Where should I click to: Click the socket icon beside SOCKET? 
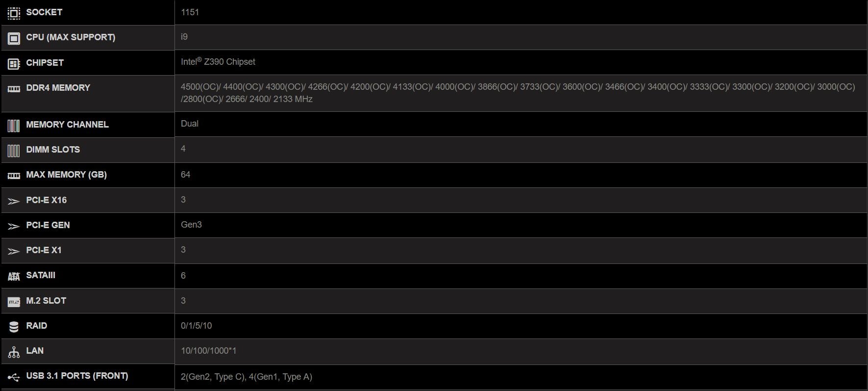14,13
